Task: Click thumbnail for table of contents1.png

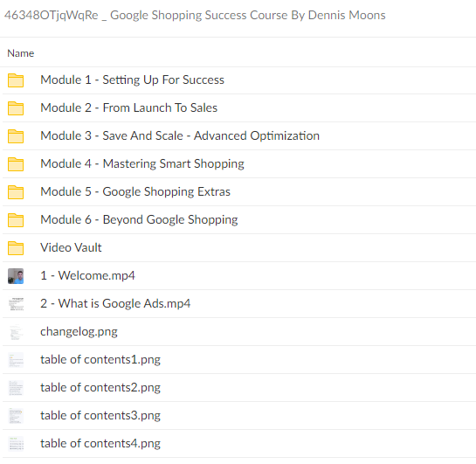Action: click(16, 360)
